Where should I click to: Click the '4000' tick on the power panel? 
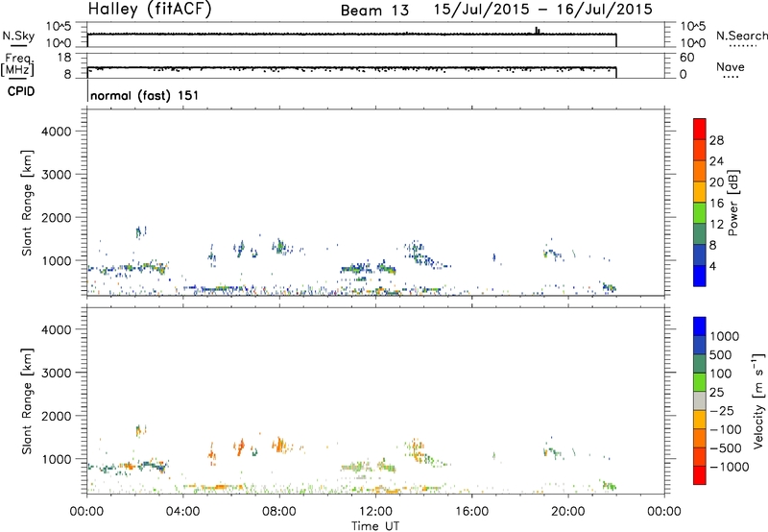pyautogui.click(x=57, y=132)
